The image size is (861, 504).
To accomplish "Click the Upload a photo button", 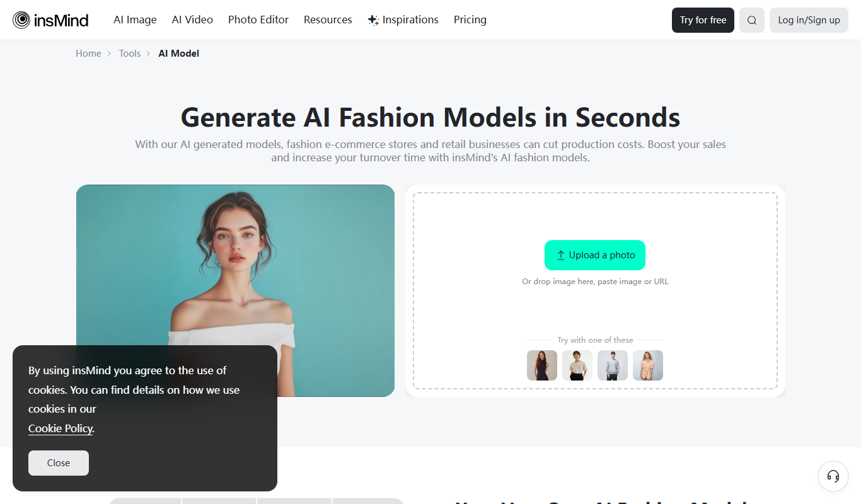I will click(595, 255).
